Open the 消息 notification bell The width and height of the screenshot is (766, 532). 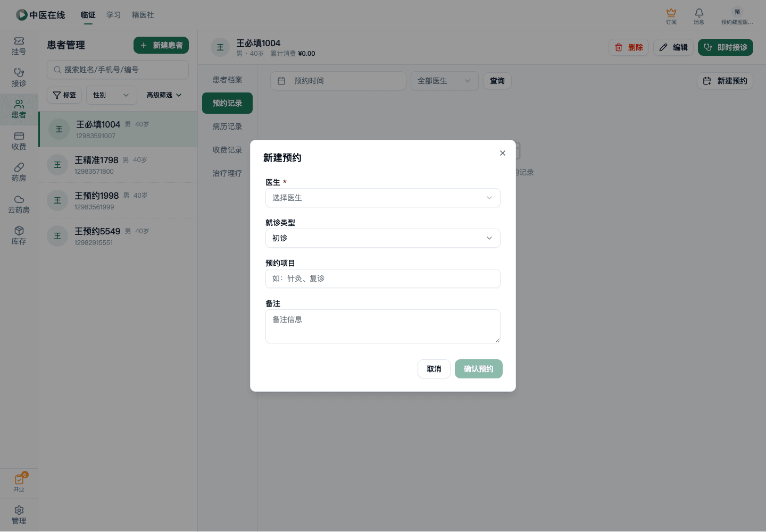click(699, 16)
